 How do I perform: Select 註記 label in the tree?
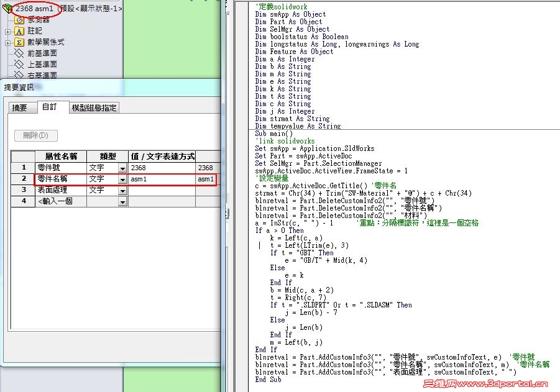click(35, 31)
